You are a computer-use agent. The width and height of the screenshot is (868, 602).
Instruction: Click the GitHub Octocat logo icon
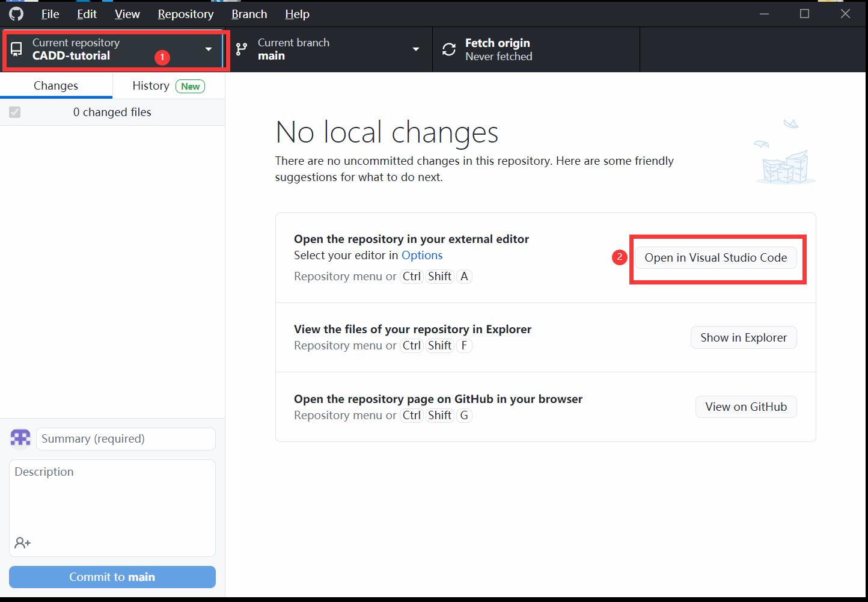[x=16, y=13]
